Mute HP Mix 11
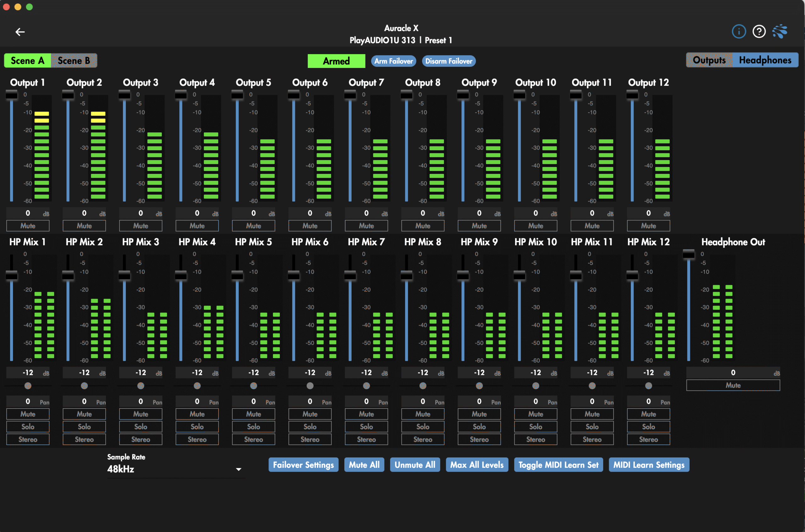This screenshot has height=532, width=805. coord(592,414)
